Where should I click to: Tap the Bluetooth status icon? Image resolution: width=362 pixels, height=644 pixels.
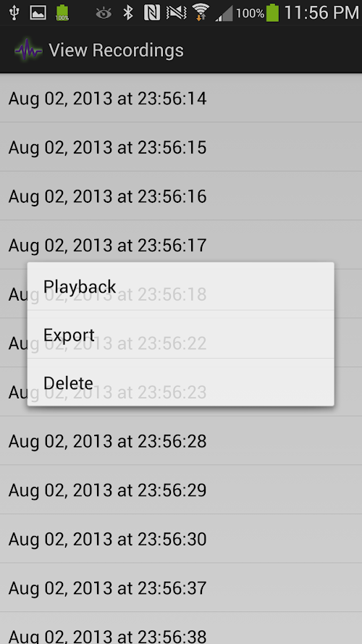(x=128, y=13)
